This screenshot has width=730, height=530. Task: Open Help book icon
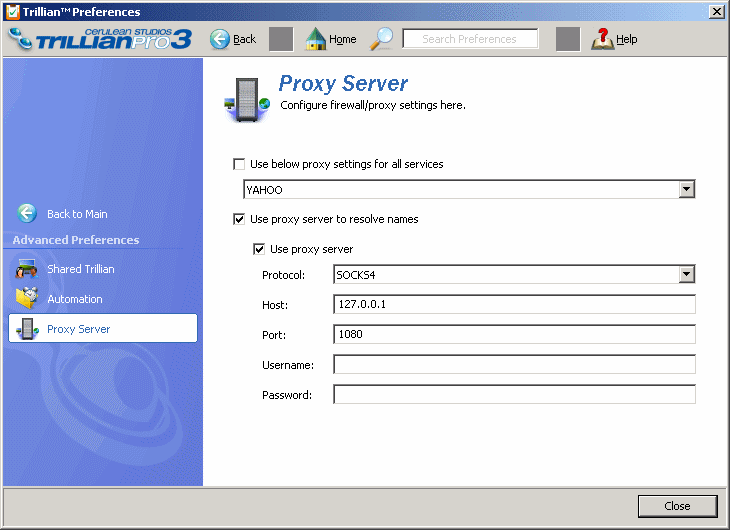click(x=602, y=39)
